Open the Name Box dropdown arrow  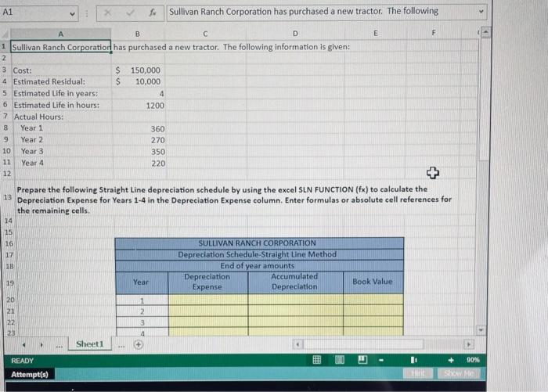tap(72, 14)
